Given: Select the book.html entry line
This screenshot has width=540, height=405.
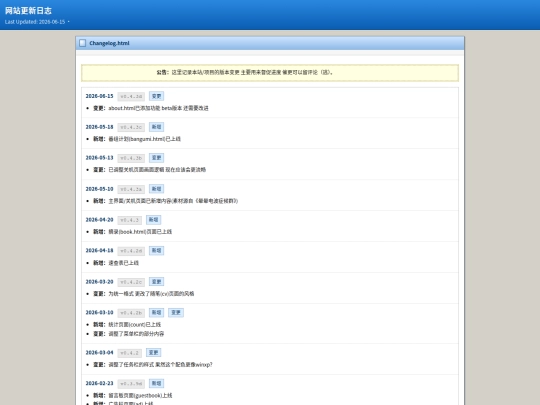Looking at the screenshot, I should tap(132, 231).
